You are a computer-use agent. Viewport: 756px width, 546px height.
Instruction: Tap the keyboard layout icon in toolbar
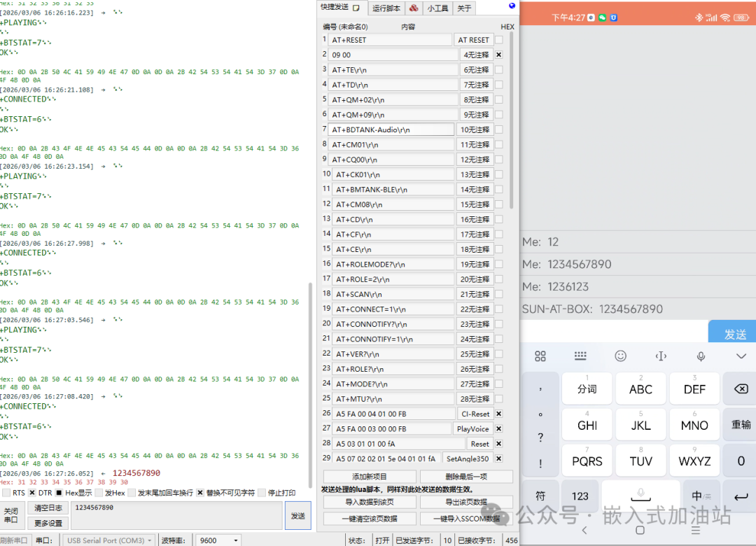coord(580,356)
